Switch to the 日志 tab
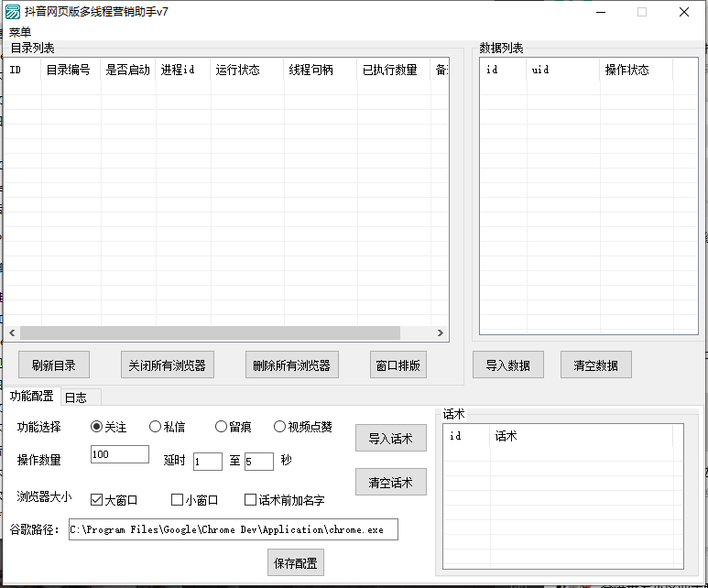 pyautogui.click(x=75, y=397)
